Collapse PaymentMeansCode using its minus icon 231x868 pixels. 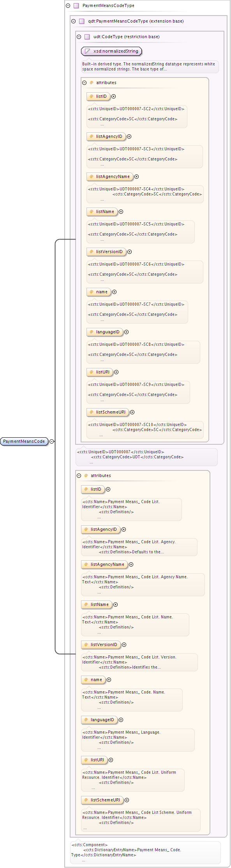[x=52, y=442]
